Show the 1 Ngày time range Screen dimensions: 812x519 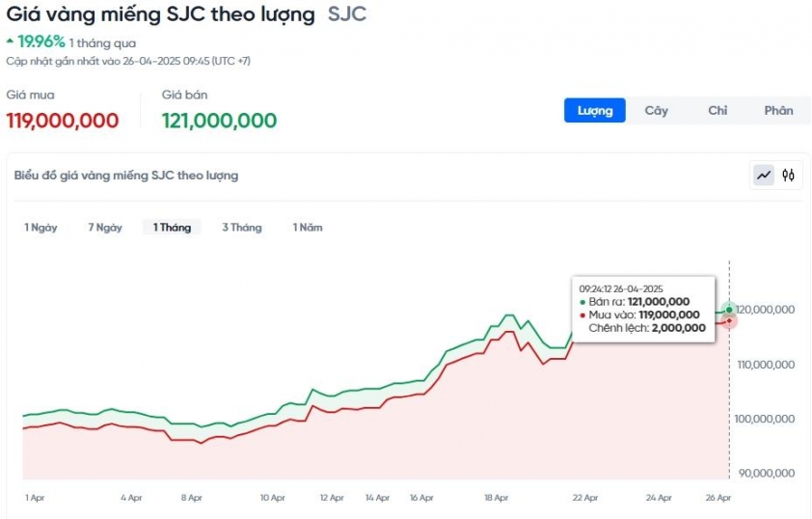click(x=41, y=228)
